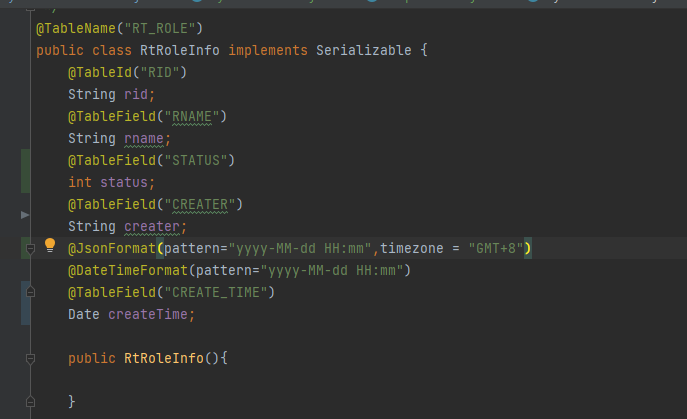Click the opening brace after Serializable
This screenshot has height=419, width=687.
tap(424, 50)
